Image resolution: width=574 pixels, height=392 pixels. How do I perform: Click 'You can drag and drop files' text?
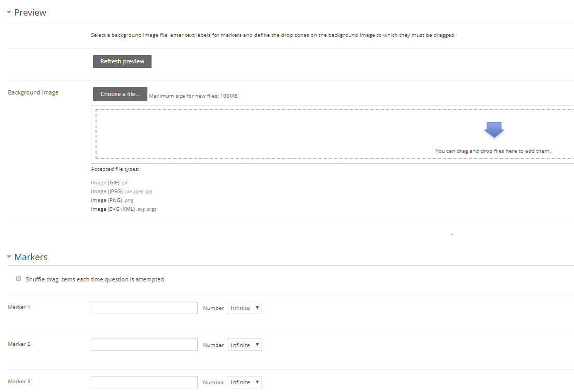(x=493, y=151)
